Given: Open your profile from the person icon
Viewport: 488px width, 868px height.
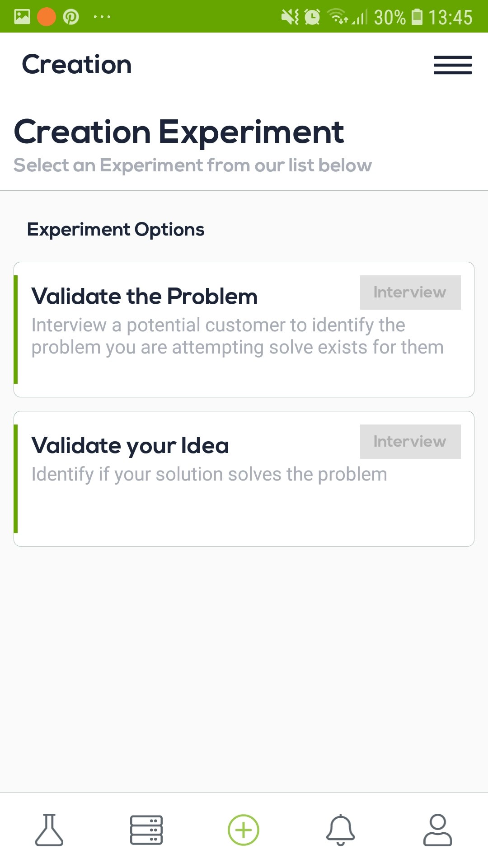Looking at the screenshot, I should click(x=437, y=830).
